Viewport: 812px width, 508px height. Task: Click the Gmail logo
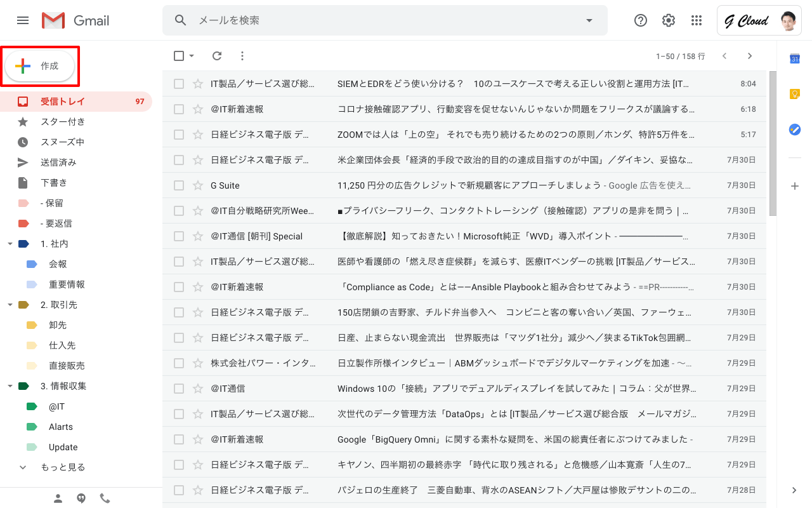[x=75, y=20]
